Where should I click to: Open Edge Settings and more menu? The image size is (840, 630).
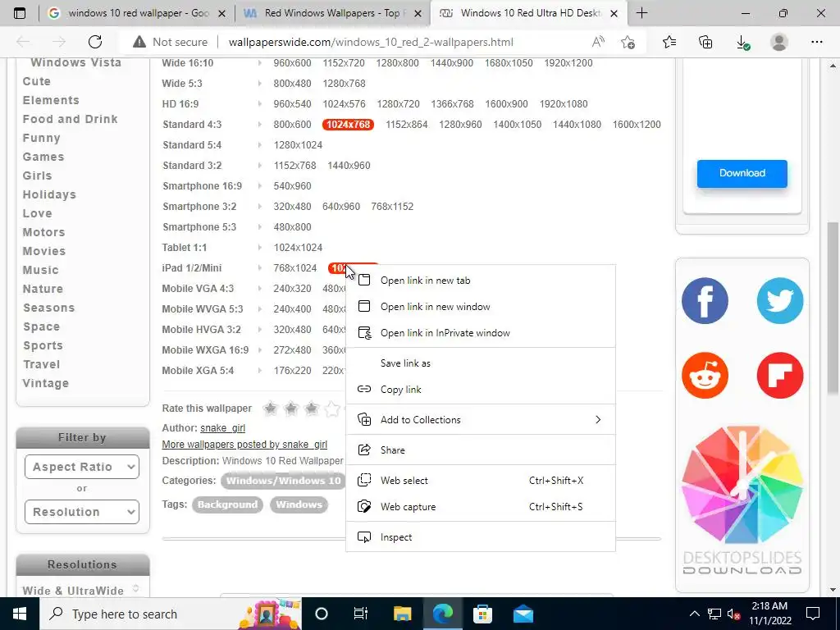[816, 42]
